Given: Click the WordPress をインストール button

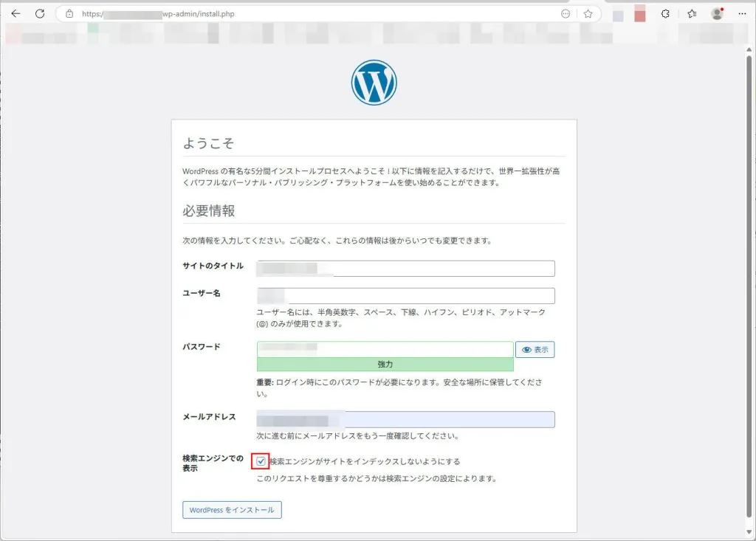Looking at the screenshot, I should tap(232, 510).
